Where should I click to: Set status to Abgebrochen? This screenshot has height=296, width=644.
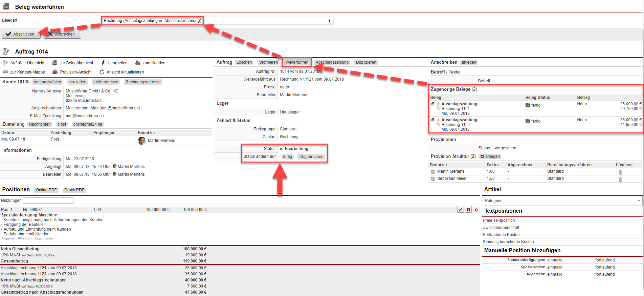pyautogui.click(x=311, y=157)
